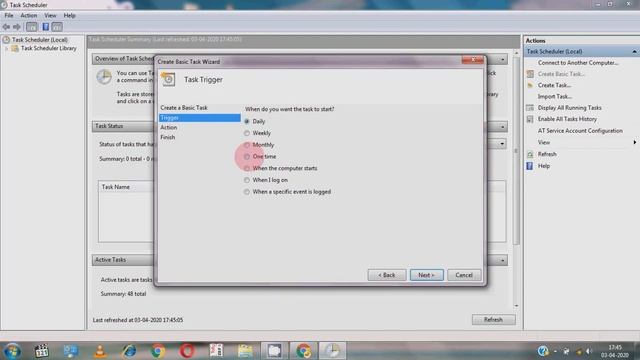Click the Display All Running Tasks icon
Image resolution: width=640 pixels, height=360 pixels.
[x=530, y=108]
